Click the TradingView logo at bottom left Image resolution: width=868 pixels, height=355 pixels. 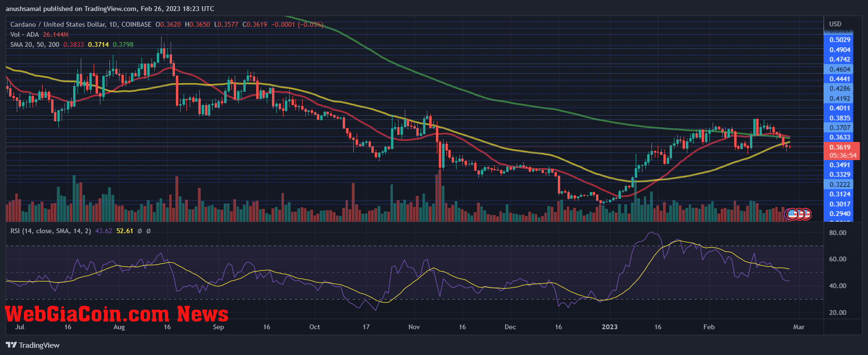[33, 345]
